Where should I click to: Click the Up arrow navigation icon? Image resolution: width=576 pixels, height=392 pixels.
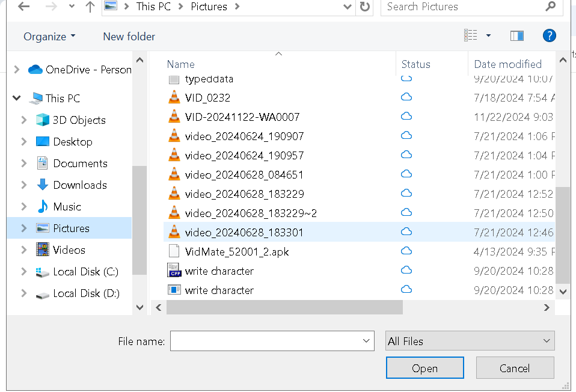[x=90, y=7]
